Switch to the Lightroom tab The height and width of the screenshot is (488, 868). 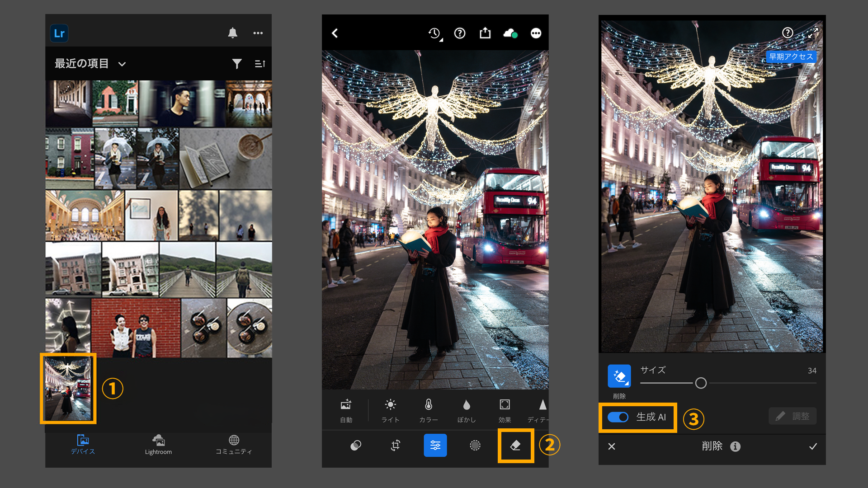158,445
